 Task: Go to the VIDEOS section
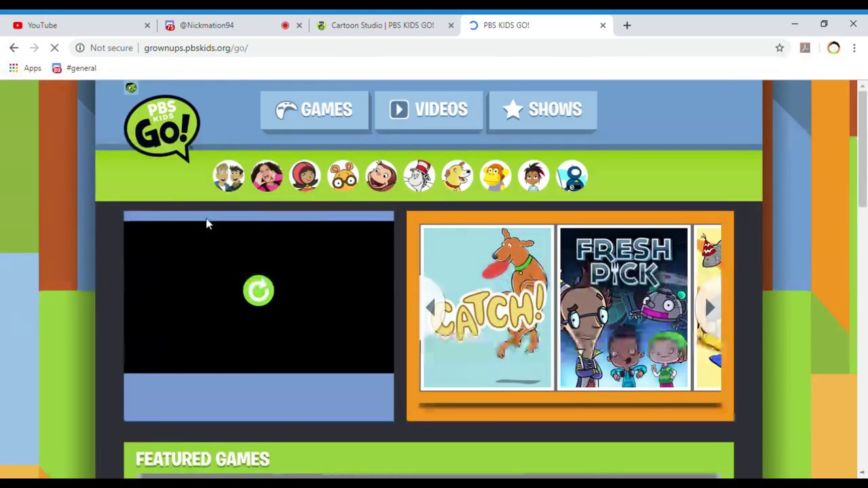pyautogui.click(x=429, y=110)
